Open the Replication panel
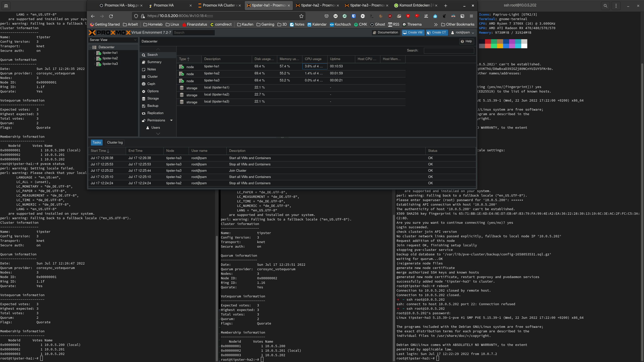This screenshot has height=362, width=644. [157, 113]
